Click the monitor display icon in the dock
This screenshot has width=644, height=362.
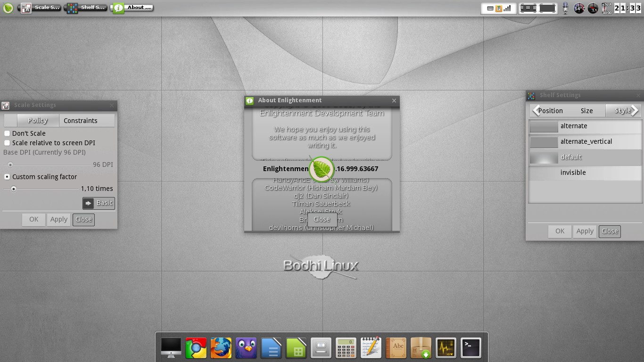pyautogui.click(x=171, y=348)
